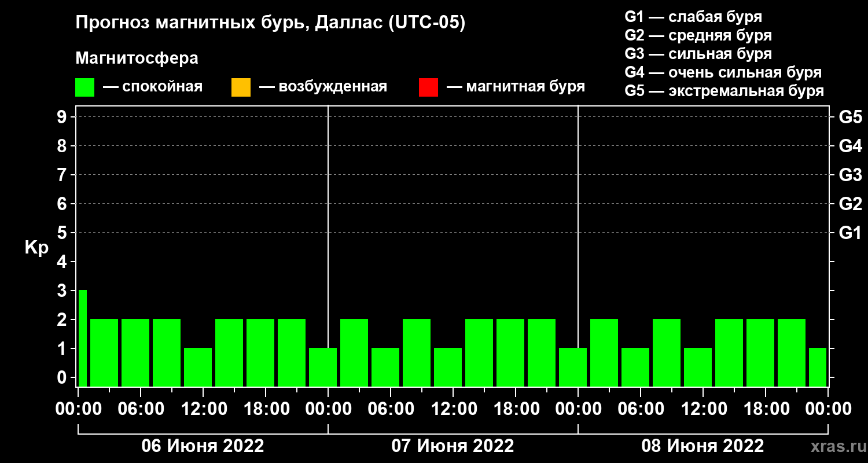
Task: Select the chart title 'Прогноз магнитных бурь, Даллас (UTC-05)'
Action: (x=270, y=24)
